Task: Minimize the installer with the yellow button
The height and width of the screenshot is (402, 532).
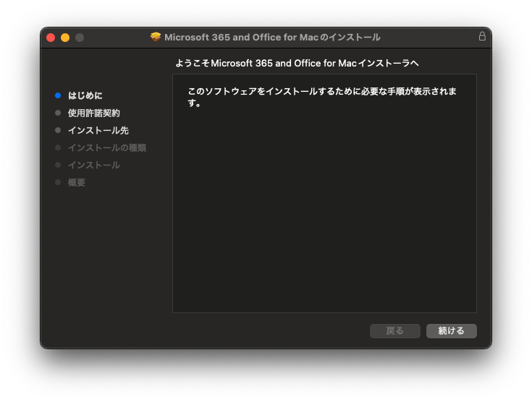Action: pyautogui.click(x=65, y=38)
